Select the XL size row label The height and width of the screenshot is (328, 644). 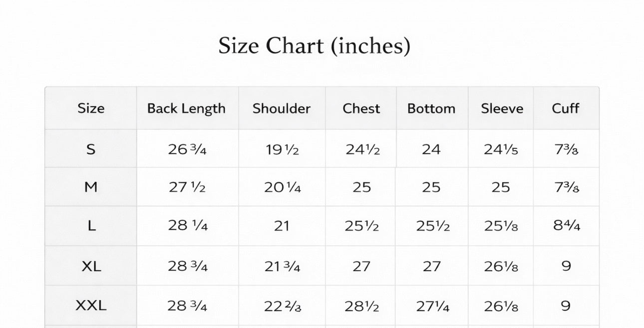tap(91, 266)
